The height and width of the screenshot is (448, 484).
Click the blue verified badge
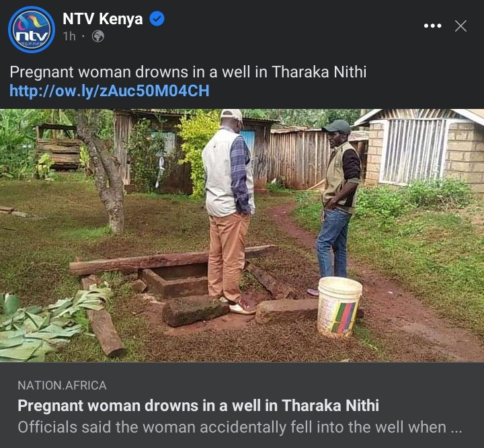click(157, 19)
